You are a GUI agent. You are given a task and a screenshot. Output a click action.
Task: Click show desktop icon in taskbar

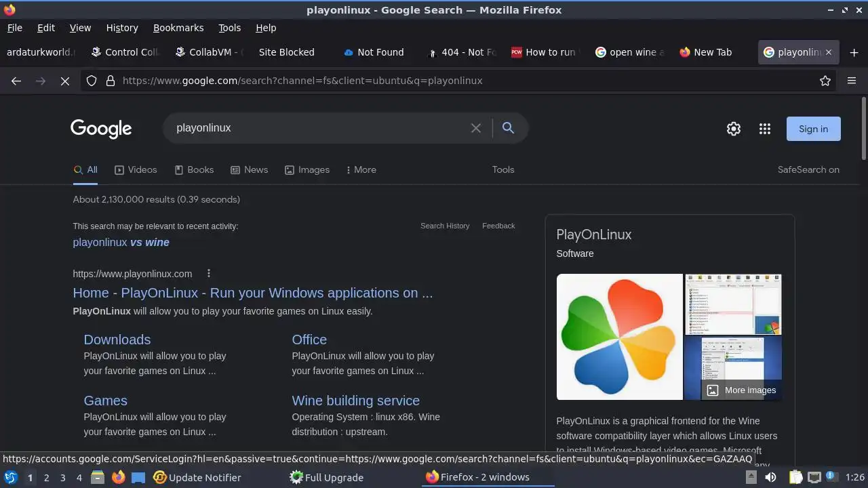click(x=138, y=477)
